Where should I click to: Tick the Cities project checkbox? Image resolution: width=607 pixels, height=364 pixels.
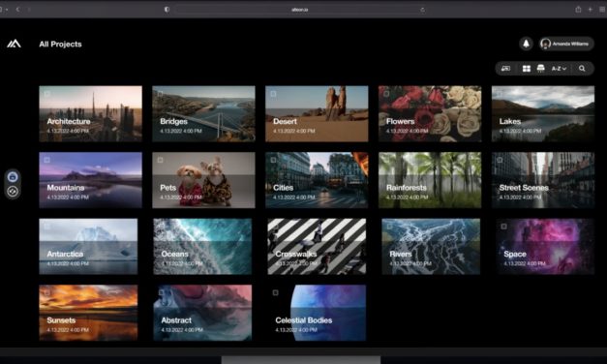click(x=273, y=160)
